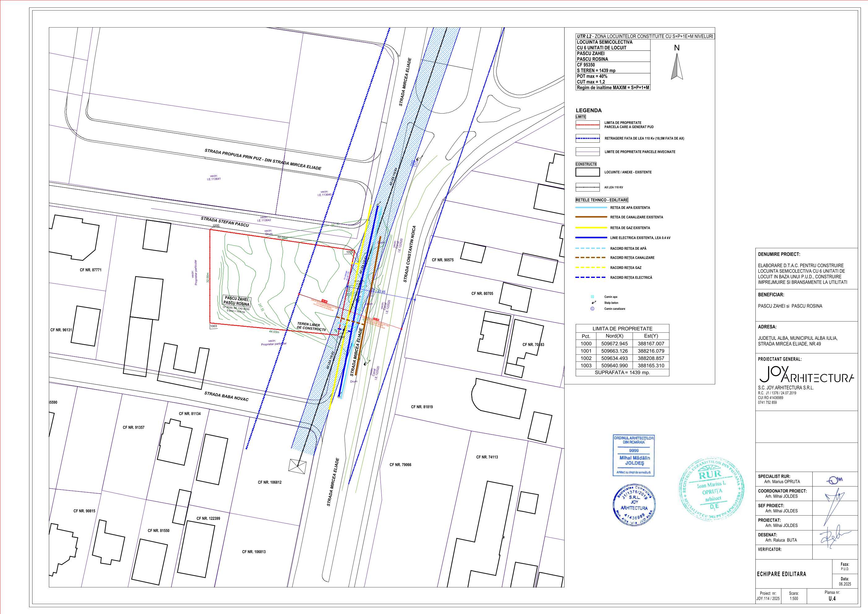
Task: Click the Scara 1:500 cell
Action: pos(793,596)
